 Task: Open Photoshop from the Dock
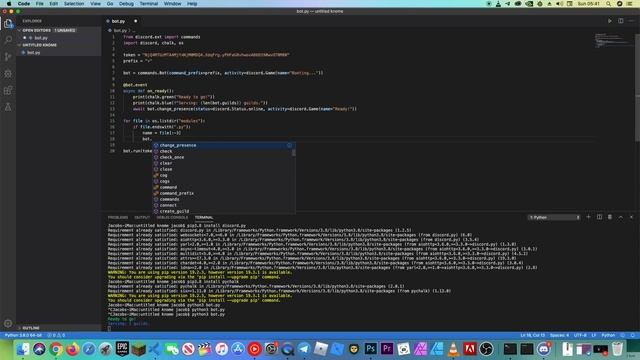point(371,349)
